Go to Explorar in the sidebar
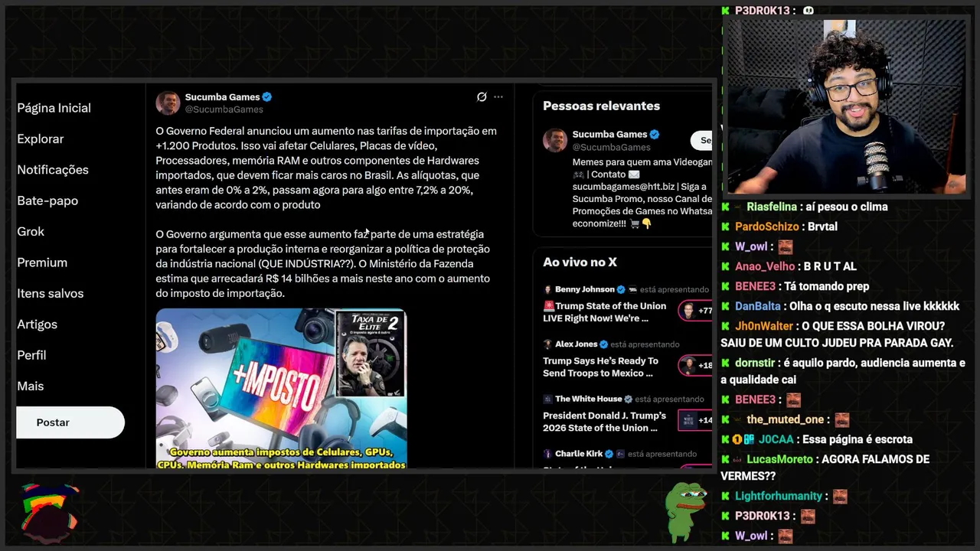The height and width of the screenshot is (551, 980). (x=41, y=139)
